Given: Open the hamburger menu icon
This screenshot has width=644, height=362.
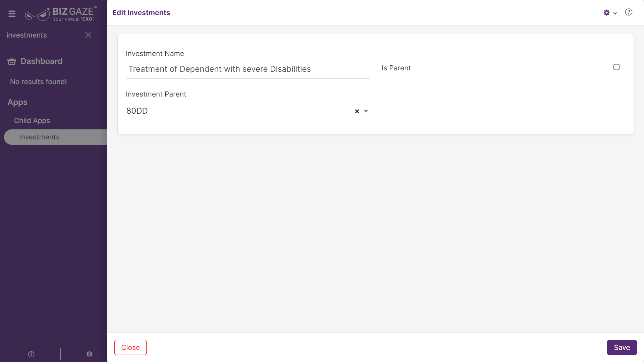Looking at the screenshot, I should [x=12, y=14].
